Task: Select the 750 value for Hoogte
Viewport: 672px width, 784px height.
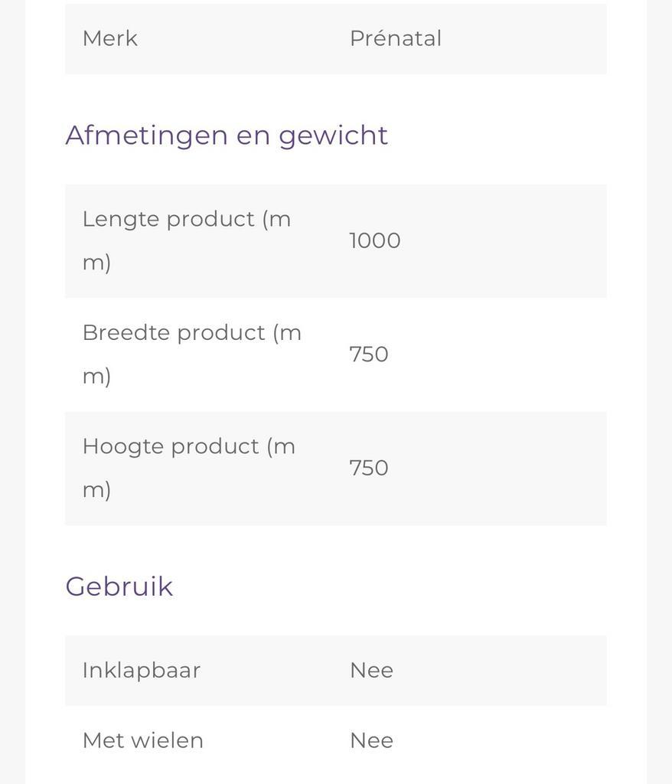Action: pos(369,468)
